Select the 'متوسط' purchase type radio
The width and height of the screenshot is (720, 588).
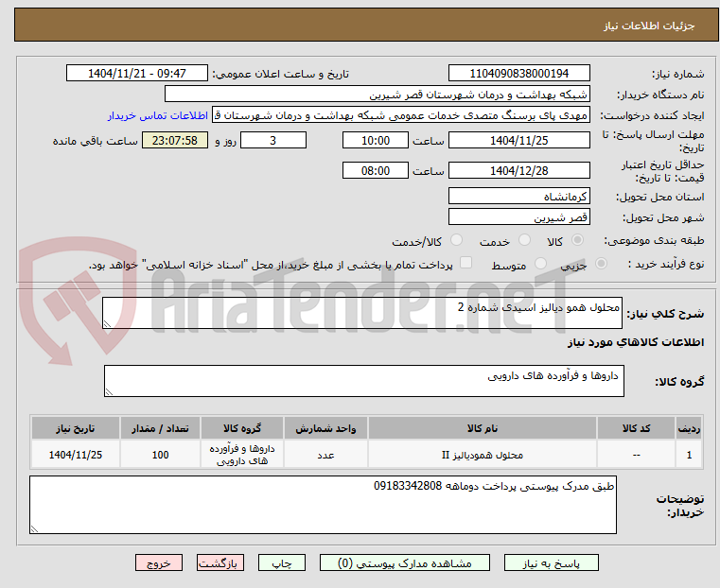(x=541, y=263)
